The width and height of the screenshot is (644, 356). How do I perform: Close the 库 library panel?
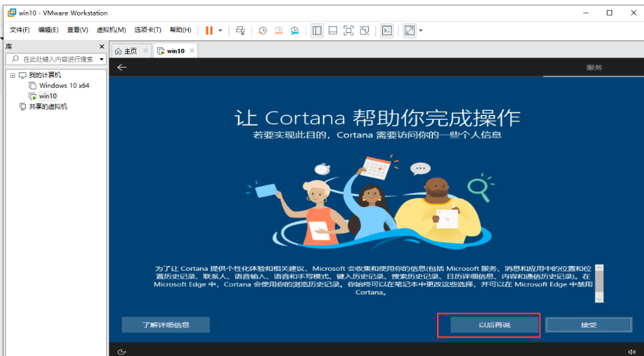102,47
